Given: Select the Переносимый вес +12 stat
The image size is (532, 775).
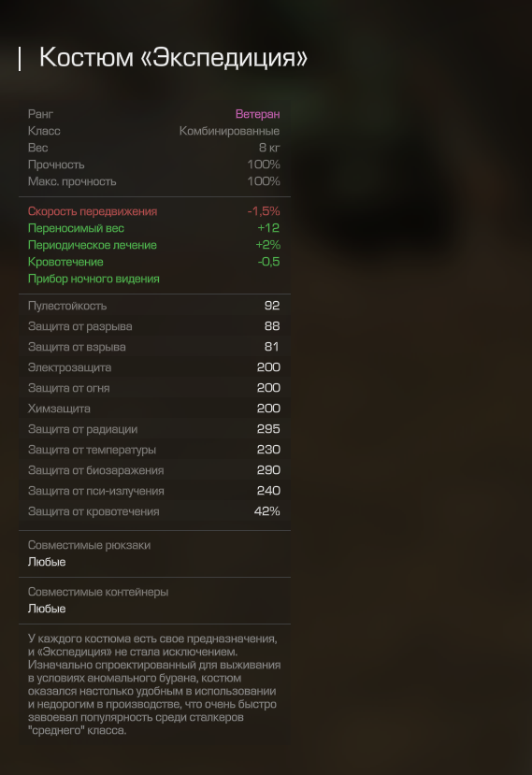Looking at the screenshot, I should point(154,228).
